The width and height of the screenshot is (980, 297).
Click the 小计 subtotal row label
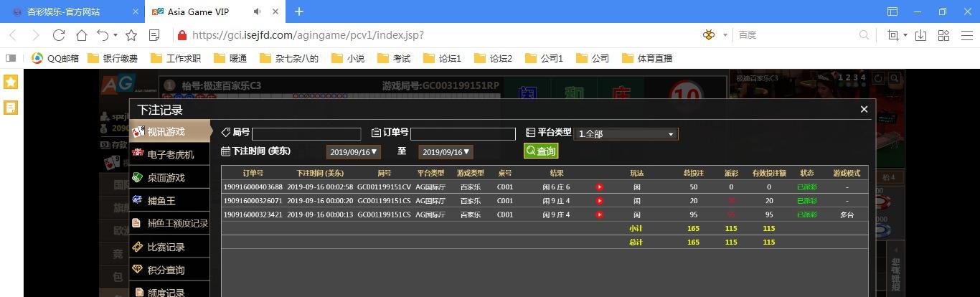tap(636, 229)
